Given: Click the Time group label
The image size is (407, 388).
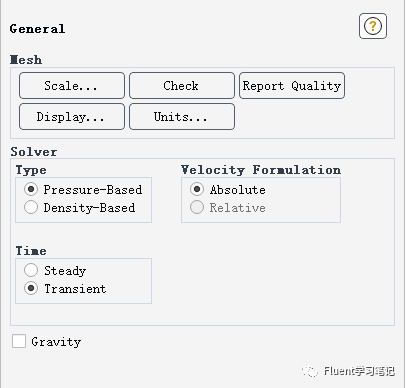Looking at the screenshot, I should point(31,251).
